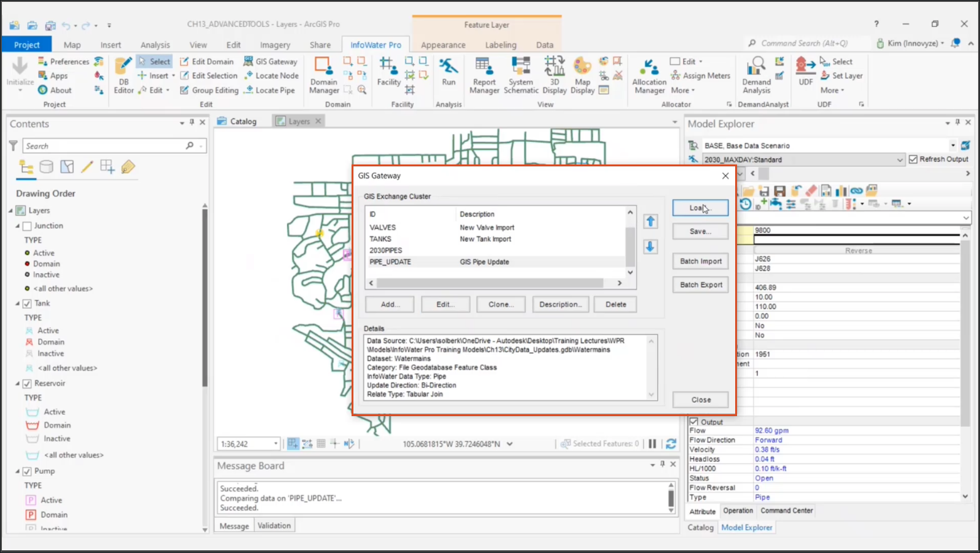Click the Batch Export button

701,285
